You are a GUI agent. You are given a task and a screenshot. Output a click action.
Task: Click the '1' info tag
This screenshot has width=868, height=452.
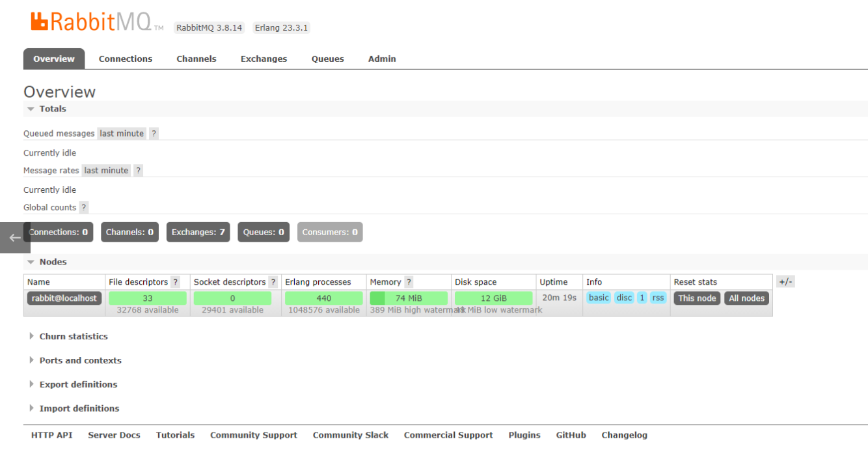tap(642, 298)
